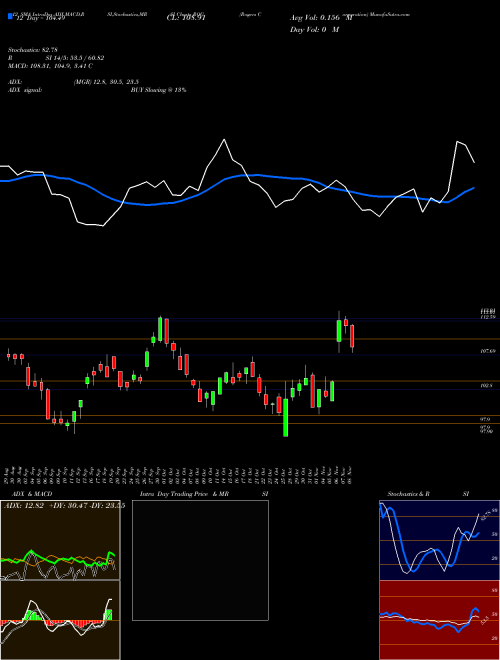Click the 107.69 price axis label
The image size is (500, 660).
[x=488, y=351]
